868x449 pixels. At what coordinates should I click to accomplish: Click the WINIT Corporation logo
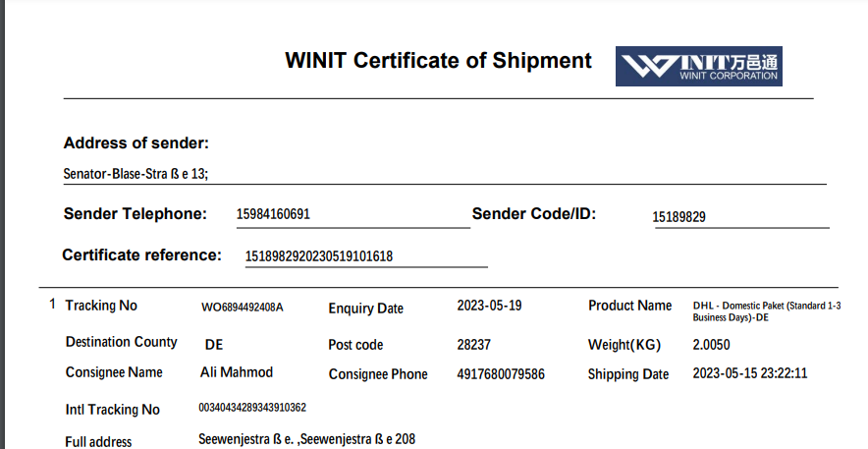pos(699,65)
